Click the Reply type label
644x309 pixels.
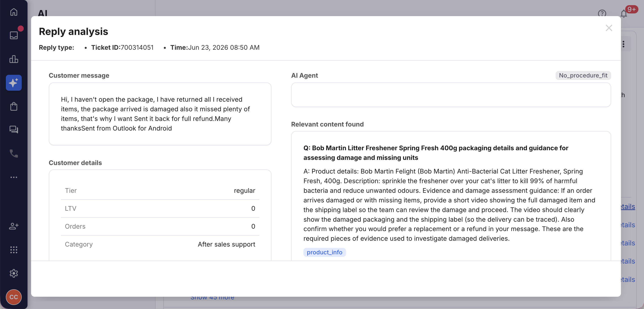(x=56, y=47)
